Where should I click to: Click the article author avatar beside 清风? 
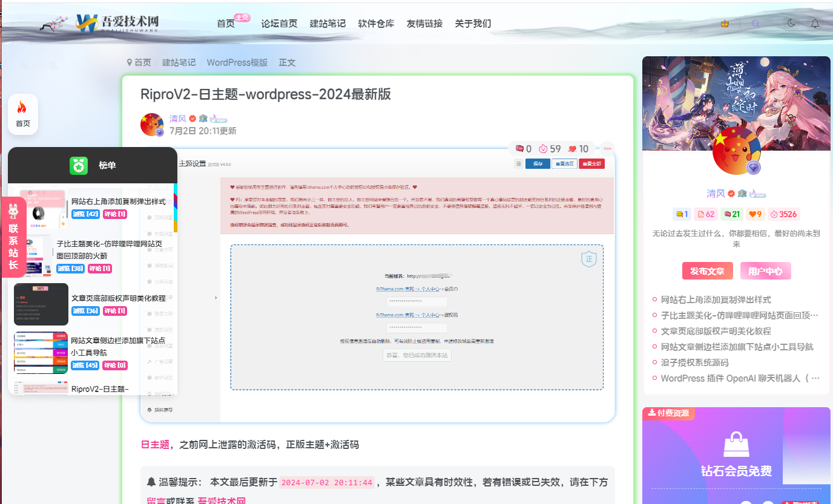click(x=152, y=125)
